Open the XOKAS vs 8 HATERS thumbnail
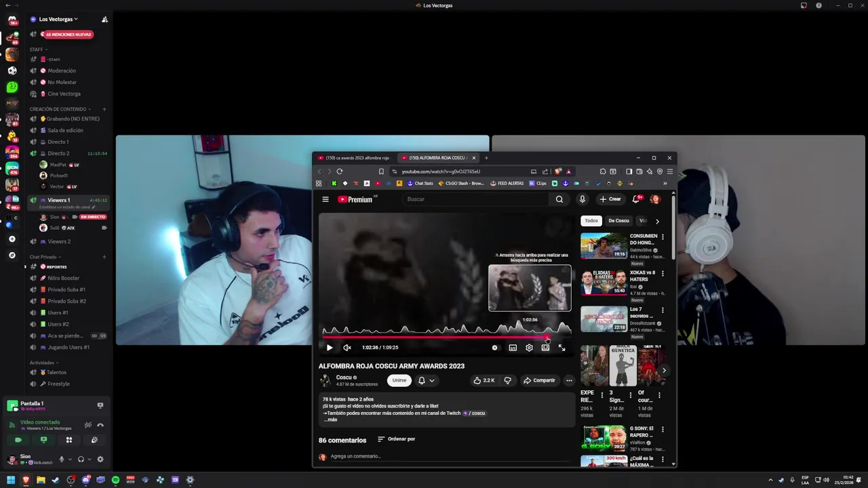Screen dimensions: 868x488 coord(604,283)
